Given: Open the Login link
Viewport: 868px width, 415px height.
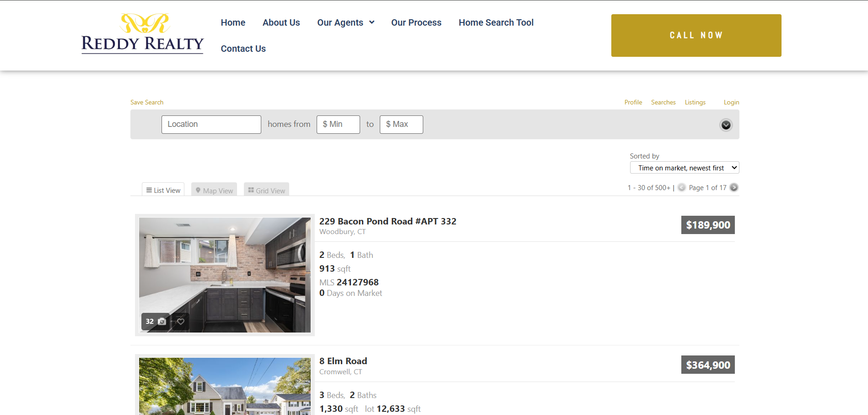Looking at the screenshot, I should pos(731,102).
